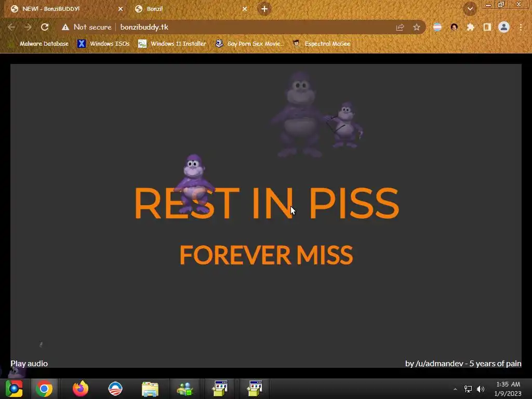The height and width of the screenshot is (399, 532).
Task: Open network status tray icon
Action: [468, 389]
